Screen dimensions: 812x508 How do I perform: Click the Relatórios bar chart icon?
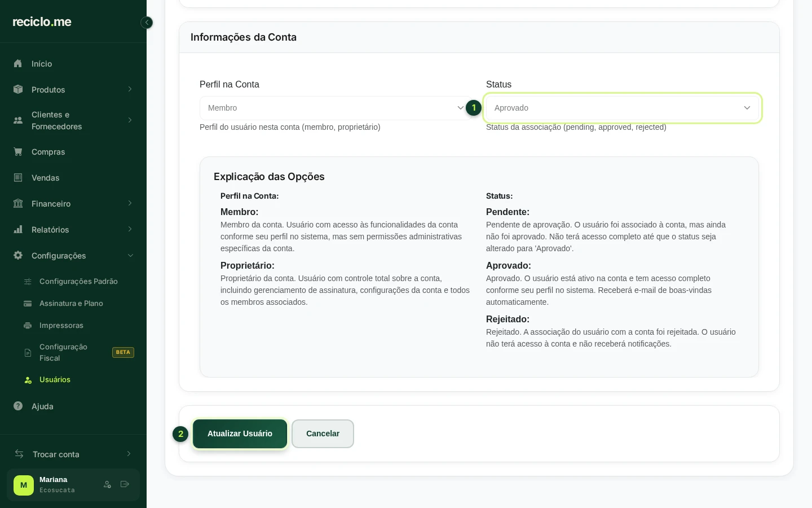18,230
